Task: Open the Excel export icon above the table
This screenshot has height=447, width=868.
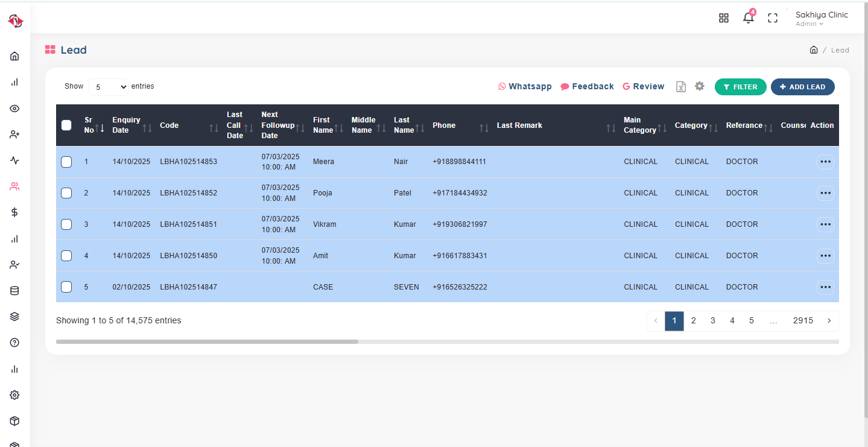Action: 680,86
